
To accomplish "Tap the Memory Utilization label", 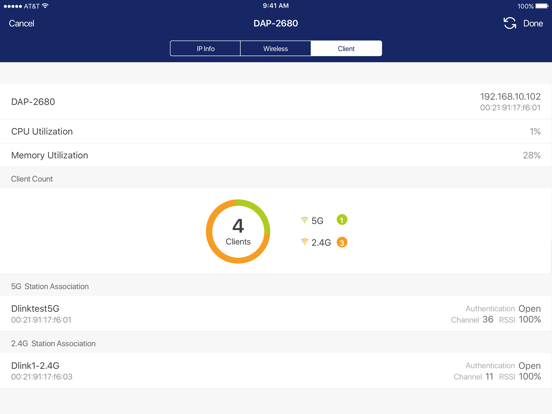I will [50, 155].
